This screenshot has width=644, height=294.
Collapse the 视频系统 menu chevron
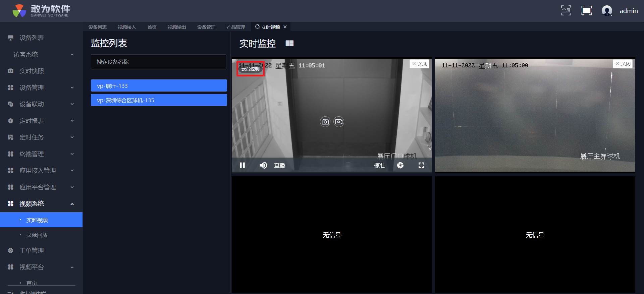72,204
